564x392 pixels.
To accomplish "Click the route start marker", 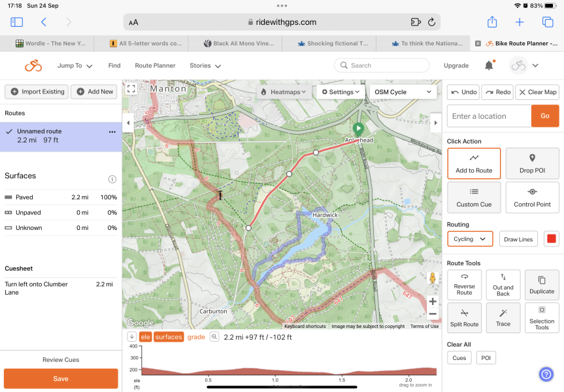I will pyautogui.click(x=358, y=129).
